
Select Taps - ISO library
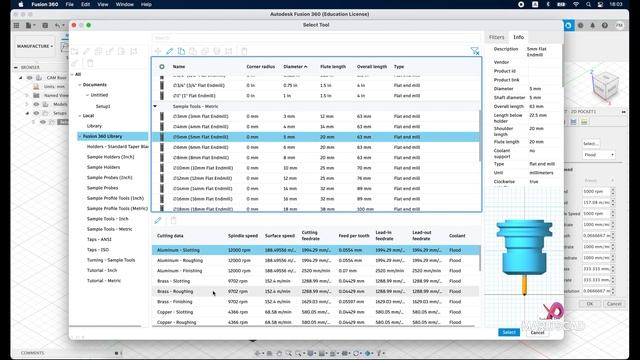[98, 249]
